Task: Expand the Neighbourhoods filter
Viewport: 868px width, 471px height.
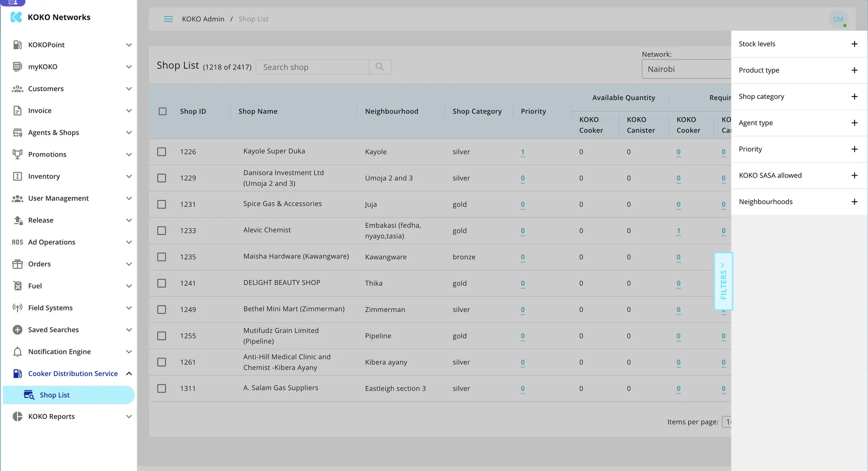Action: pos(799,202)
